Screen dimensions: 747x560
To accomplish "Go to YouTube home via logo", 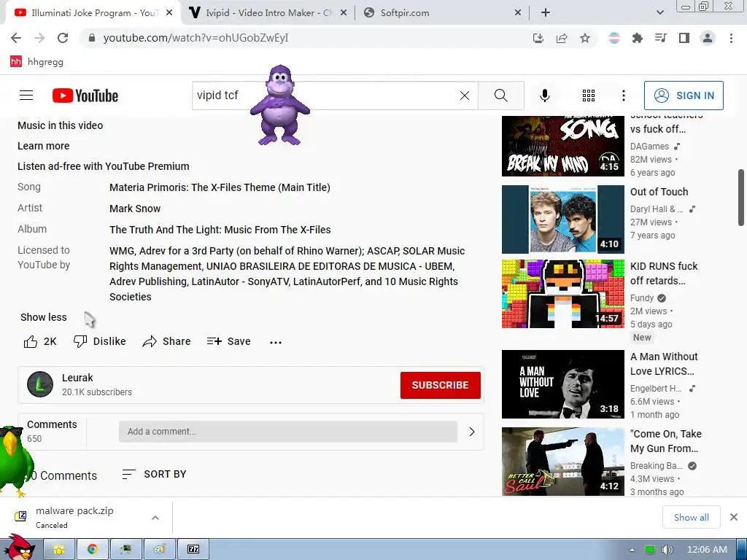I will click(85, 96).
